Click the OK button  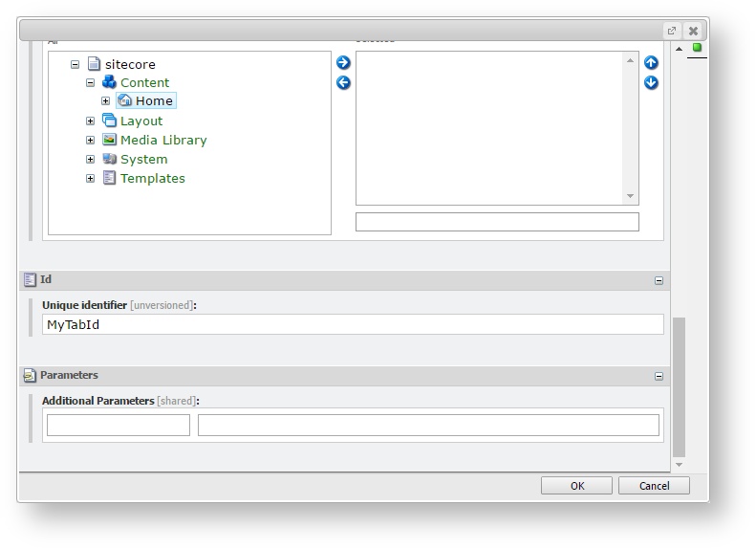[x=576, y=485]
